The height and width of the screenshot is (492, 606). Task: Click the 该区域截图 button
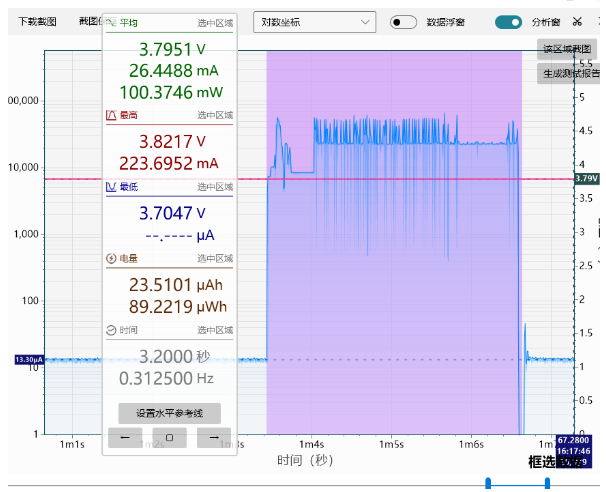pyautogui.click(x=567, y=49)
